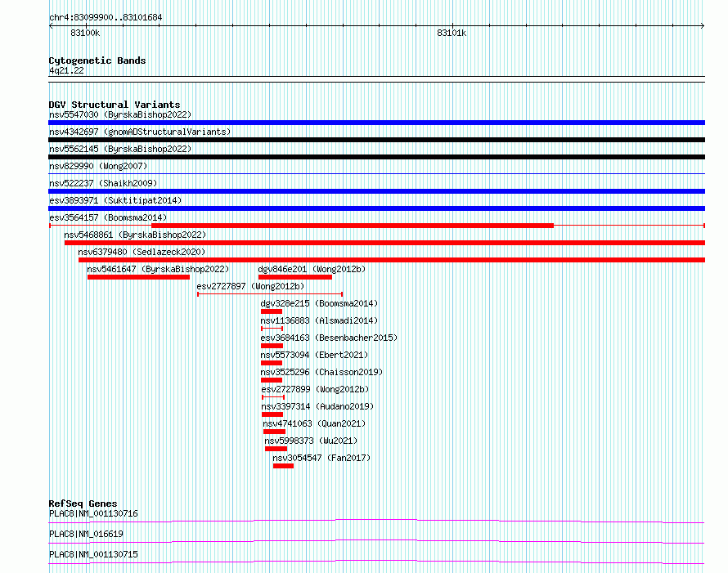Select the nsv5468861 (ByrskaBishop2022) label

click(x=135, y=235)
